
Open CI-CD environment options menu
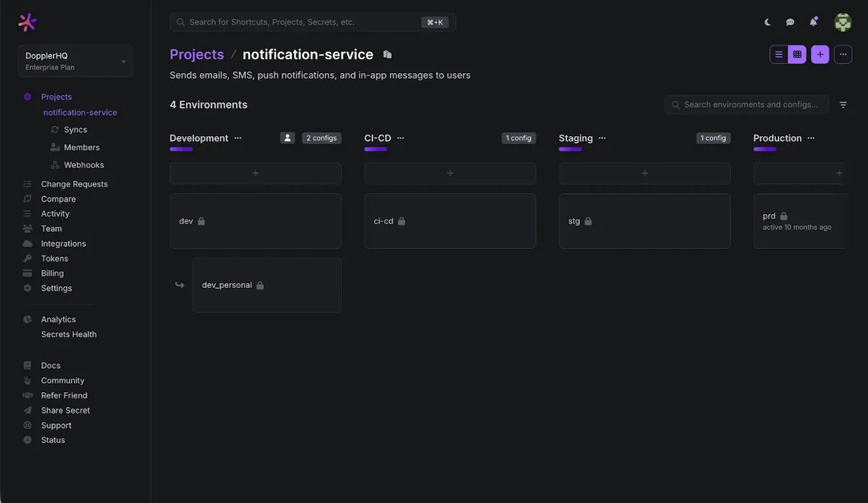(x=401, y=138)
